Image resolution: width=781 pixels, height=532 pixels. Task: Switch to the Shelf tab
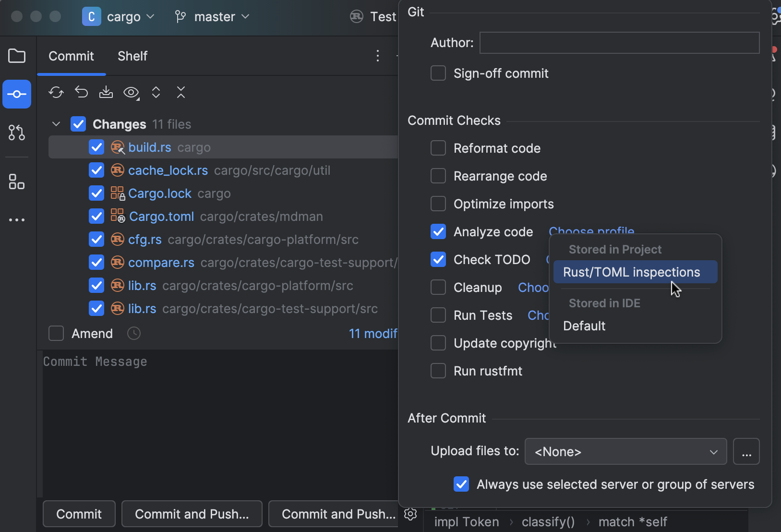pos(132,56)
